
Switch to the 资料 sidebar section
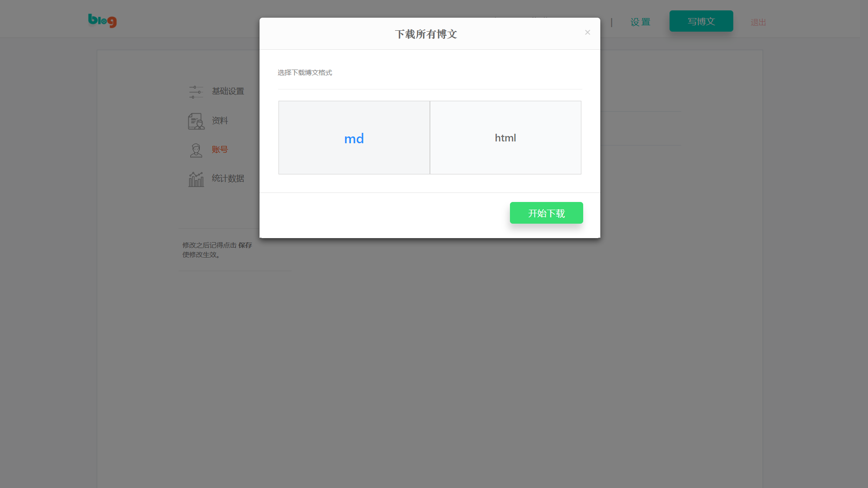tap(220, 121)
